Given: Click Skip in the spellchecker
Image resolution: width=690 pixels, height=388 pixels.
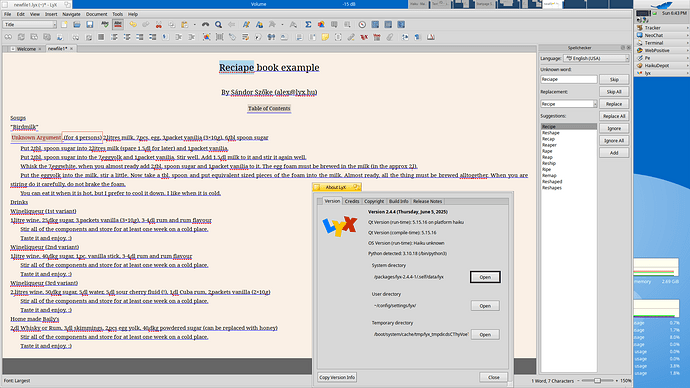Looking at the screenshot, I should 614,80.
